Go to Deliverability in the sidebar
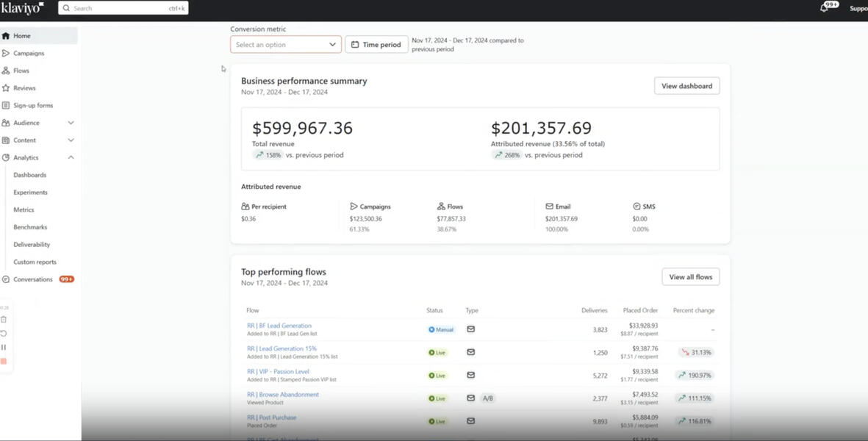Viewport: 868px width, 441px height. 32,245
